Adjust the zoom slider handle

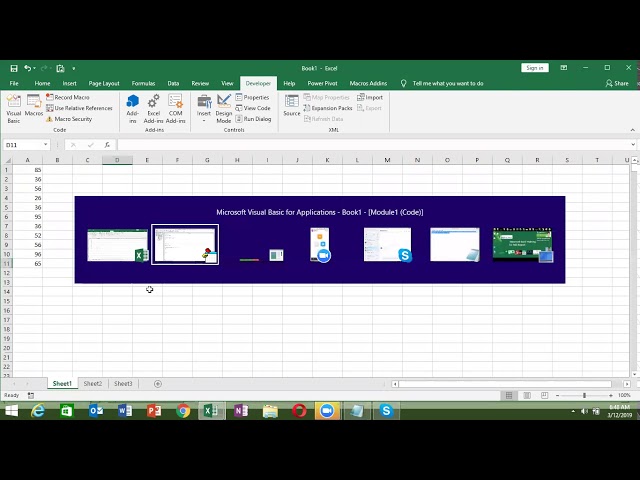[x=584, y=396]
